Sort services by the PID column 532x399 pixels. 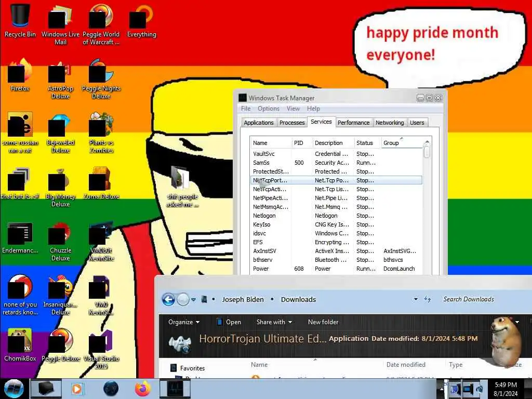[x=302, y=143]
